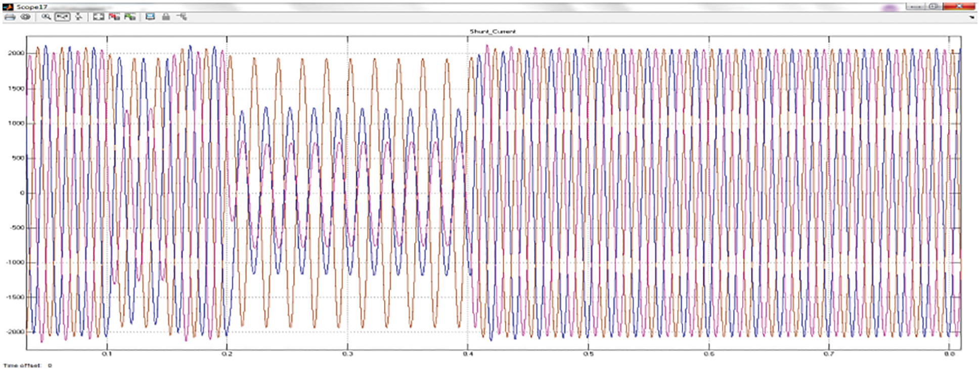Click the Time offset label below plot
Viewport: 980px width, 370px height.
click(23, 365)
